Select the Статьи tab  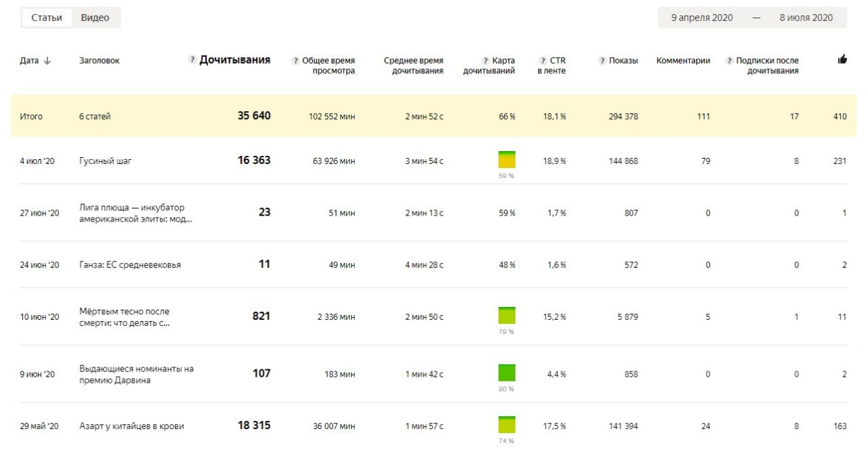(x=47, y=18)
